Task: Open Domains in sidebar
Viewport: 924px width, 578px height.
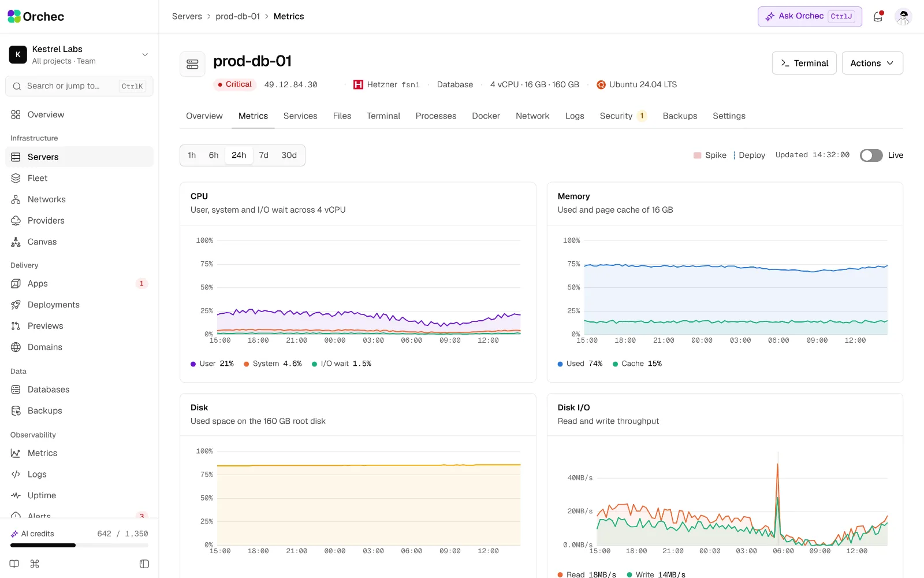Action: pyautogui.click(x=79, y=347)
